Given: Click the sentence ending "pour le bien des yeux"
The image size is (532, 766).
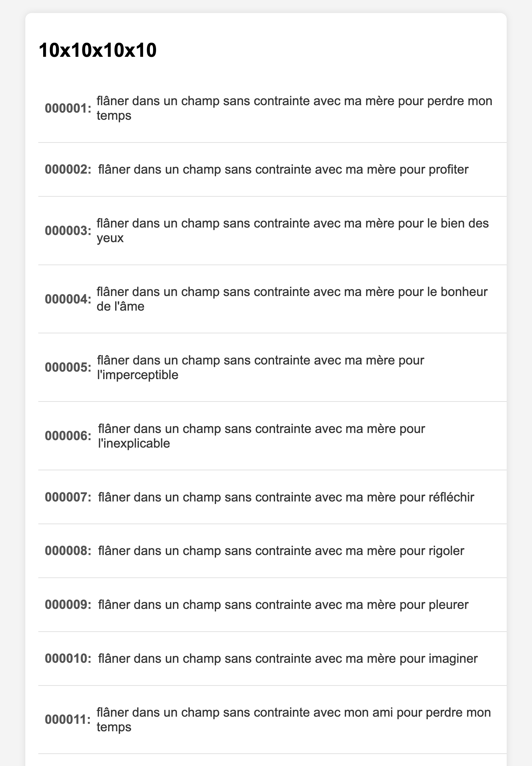Looking at the screenshot, I should [292, 230].
